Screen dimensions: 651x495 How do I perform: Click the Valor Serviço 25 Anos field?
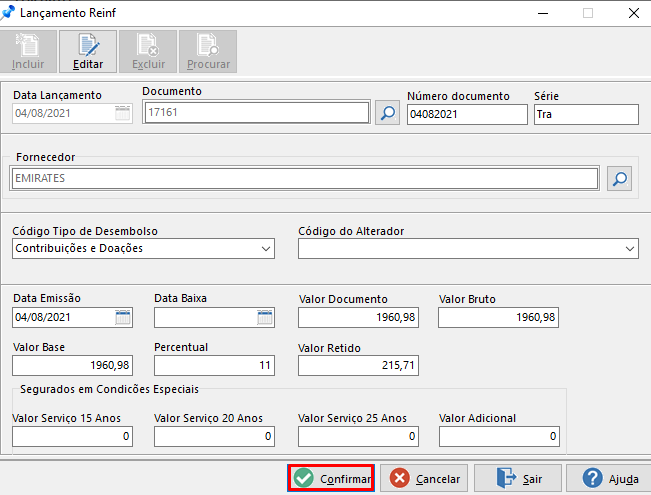click(x=358, y=436)
